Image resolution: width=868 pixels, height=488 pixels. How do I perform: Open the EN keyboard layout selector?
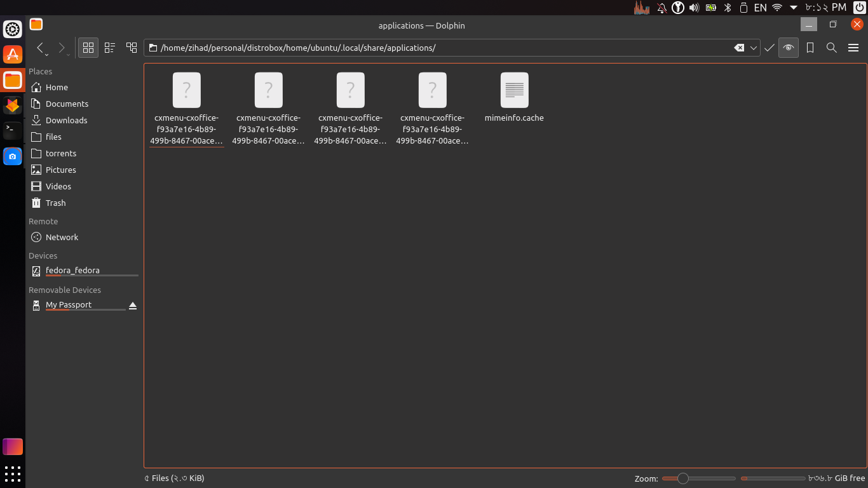point(760,8)
